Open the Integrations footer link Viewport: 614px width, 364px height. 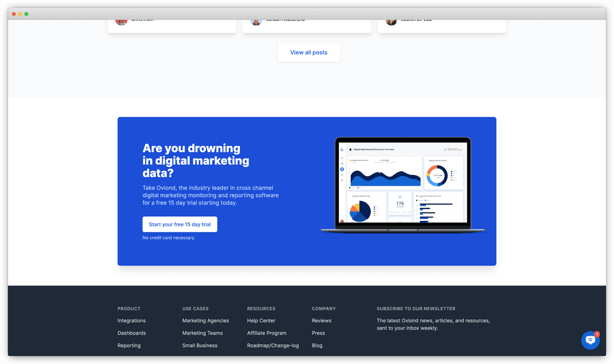coord(131,321)
